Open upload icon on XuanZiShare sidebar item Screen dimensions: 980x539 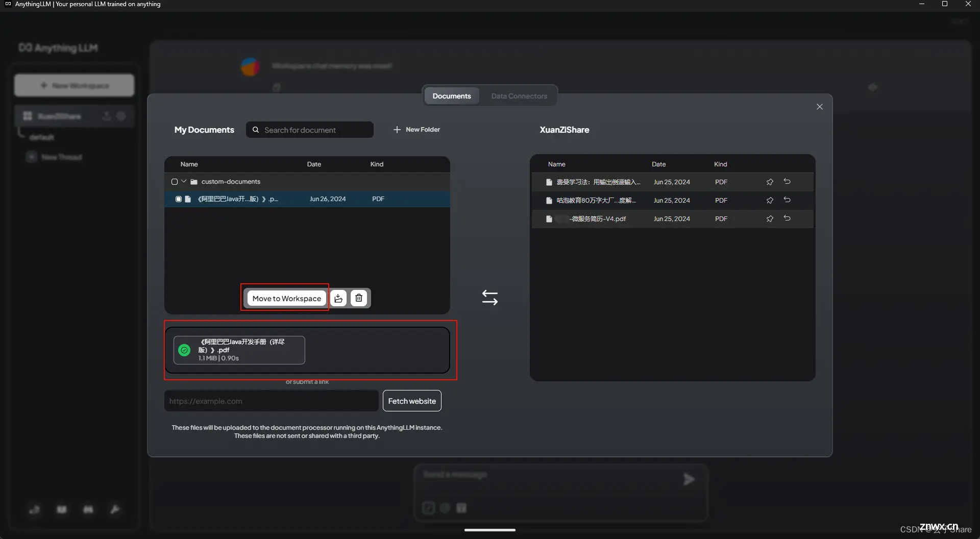click(107, 116)
